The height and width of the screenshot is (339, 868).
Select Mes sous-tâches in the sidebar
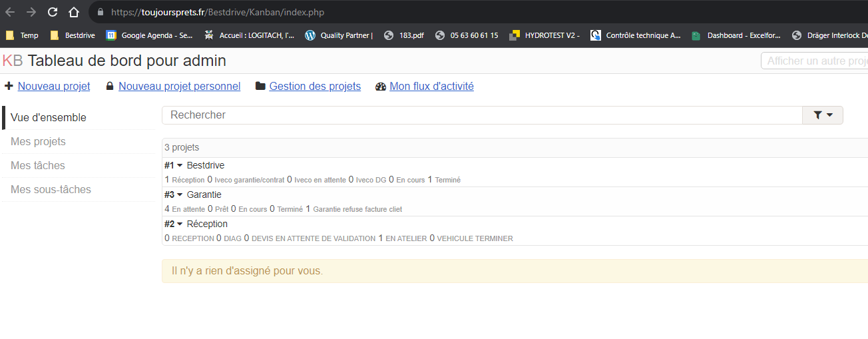pyautogui.click(x=51, y=190)
